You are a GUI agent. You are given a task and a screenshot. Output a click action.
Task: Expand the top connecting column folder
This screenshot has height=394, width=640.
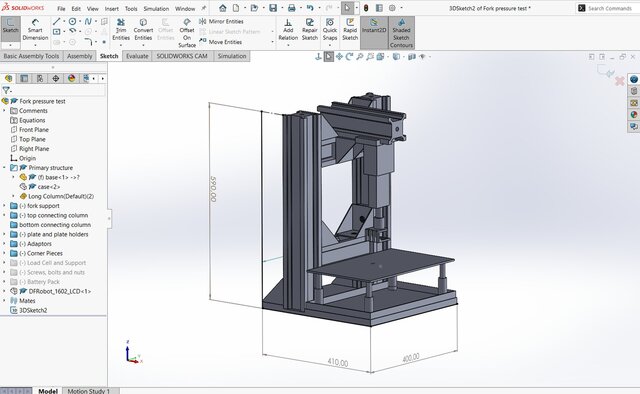click(4, 215)
